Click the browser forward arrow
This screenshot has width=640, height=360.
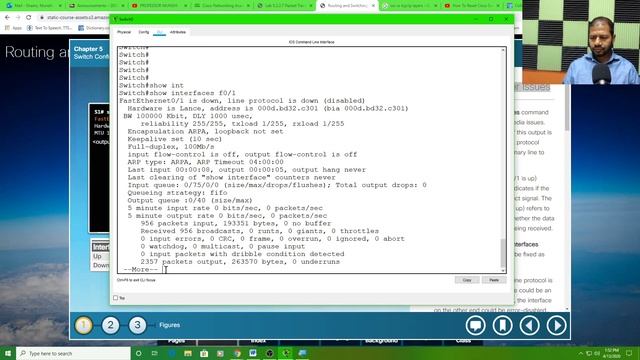click(18, 18)
